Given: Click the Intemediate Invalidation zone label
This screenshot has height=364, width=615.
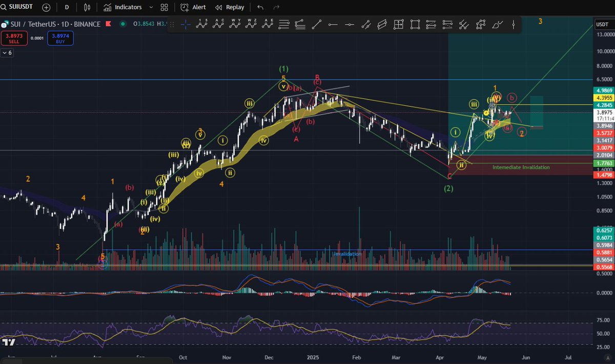Looking at the screenshot, I should tap(521, 167).
